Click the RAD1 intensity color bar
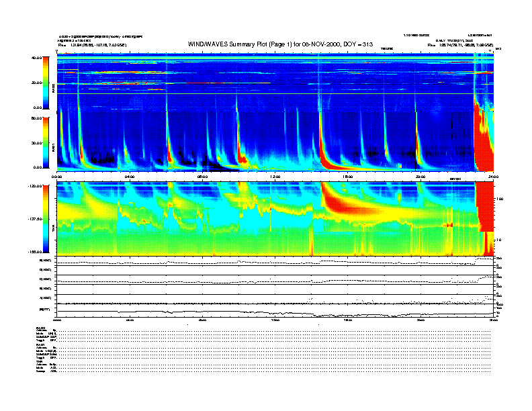The image size is (532, 411). tap(46, 142)
